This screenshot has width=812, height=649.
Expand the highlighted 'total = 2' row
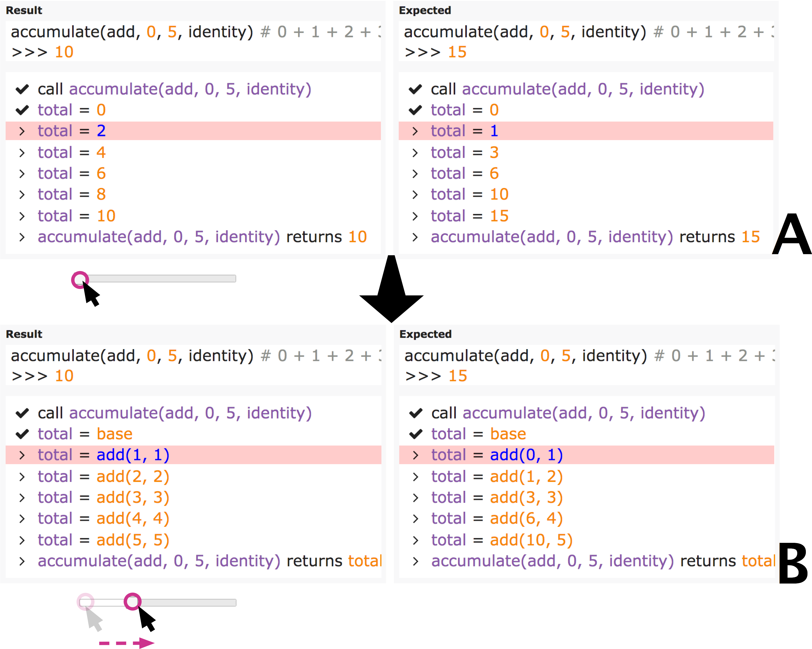(22, 131)
